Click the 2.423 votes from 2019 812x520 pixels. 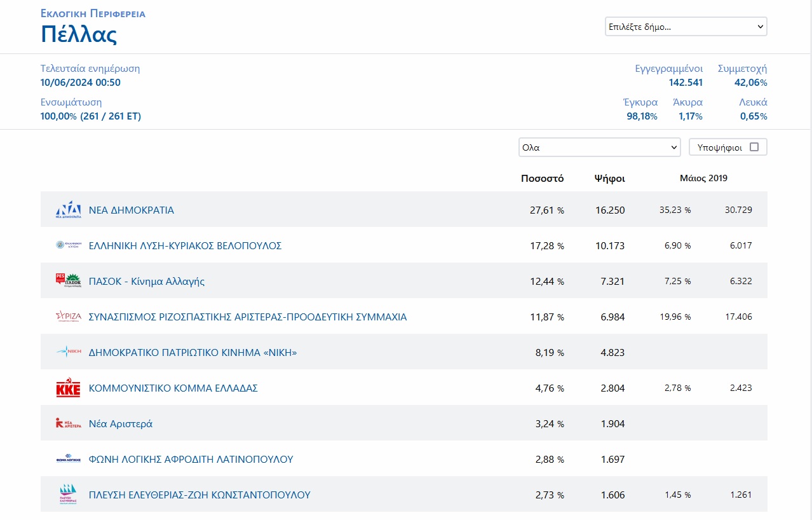(x=741, y=388)
